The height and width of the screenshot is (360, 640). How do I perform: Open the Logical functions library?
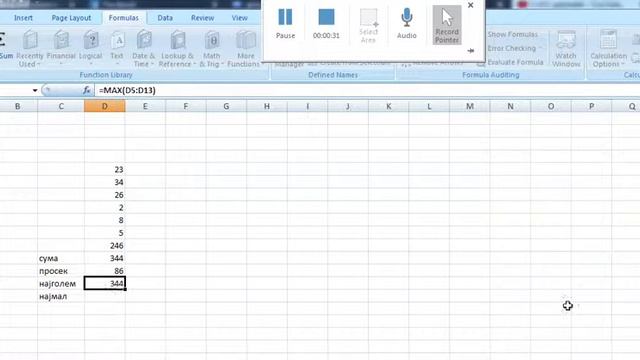click(x=91, y=48)
